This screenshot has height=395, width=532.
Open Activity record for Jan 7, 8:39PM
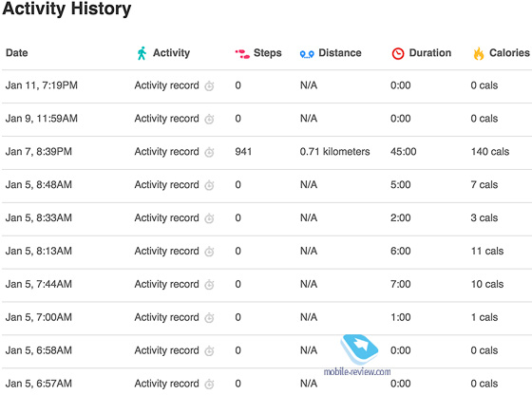click(x=166, y=152)
